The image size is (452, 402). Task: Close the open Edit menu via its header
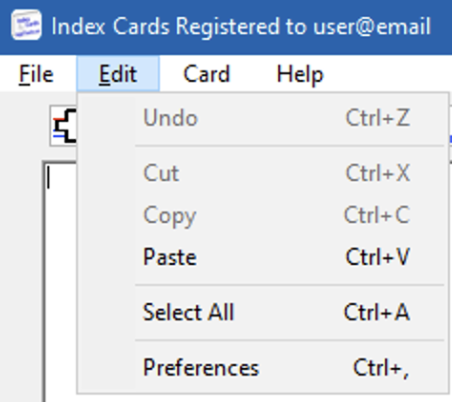coord(118,74)
